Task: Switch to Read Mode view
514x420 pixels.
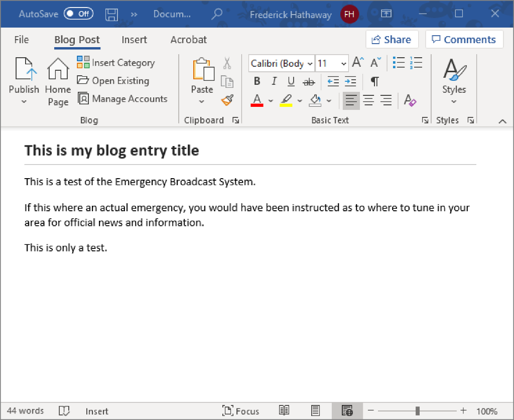Action: tap(284, 410)
